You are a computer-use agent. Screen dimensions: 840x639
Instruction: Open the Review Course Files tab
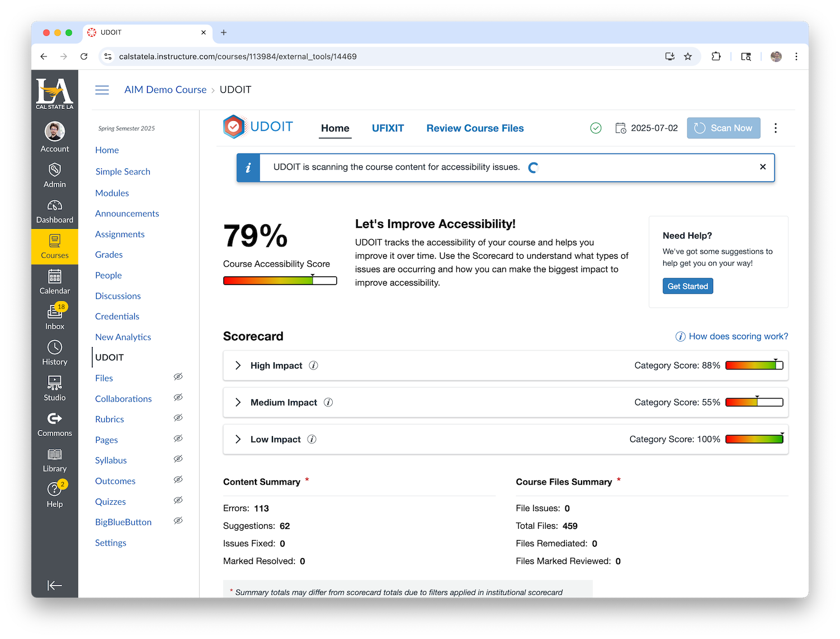tap(475, 128)
